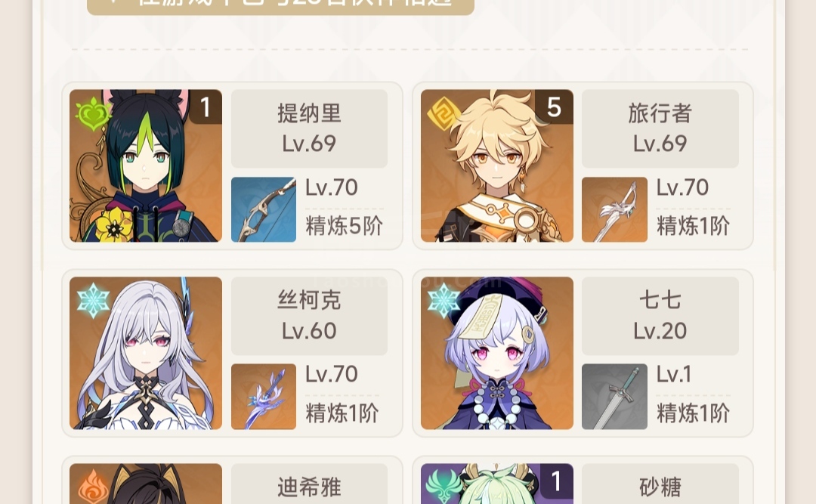This screenshot has width=816, height=504.
Task: Select Skirk's white-haired portrait
Action: coord(146,353)
